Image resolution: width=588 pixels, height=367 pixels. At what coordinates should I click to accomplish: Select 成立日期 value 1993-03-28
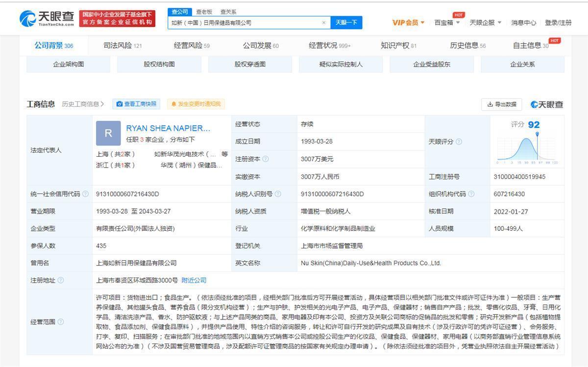[x=317, y=142]
